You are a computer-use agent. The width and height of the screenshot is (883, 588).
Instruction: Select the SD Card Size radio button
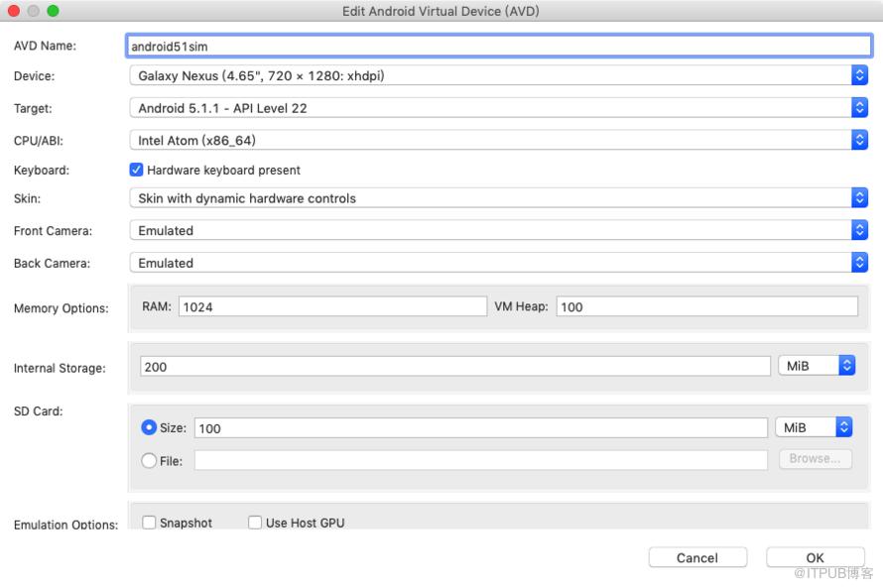[x=149, y=427]
